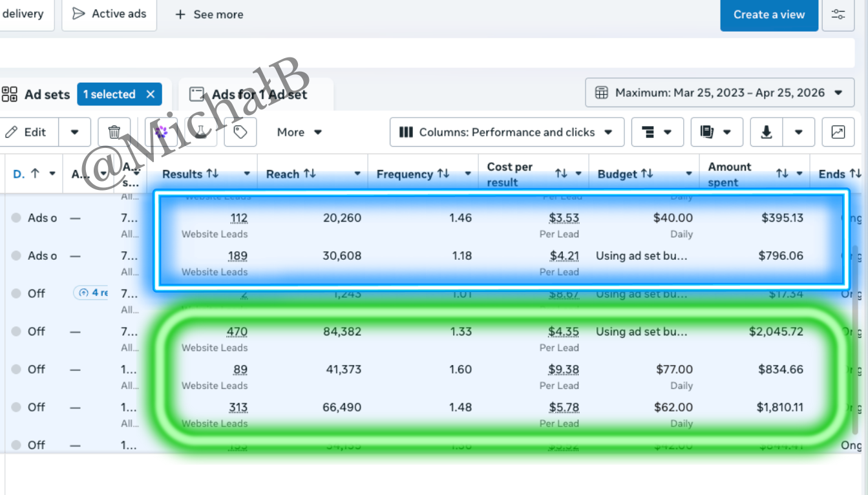Image resolution: width=868 pixels, height=495 pixels.
Task: Open the 4 recommendations badge
Action: click(x=90, y=293)
